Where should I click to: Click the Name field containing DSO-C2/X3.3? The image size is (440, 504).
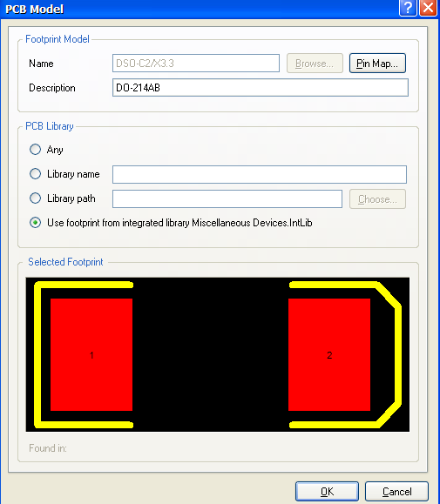tap(196, 63)
